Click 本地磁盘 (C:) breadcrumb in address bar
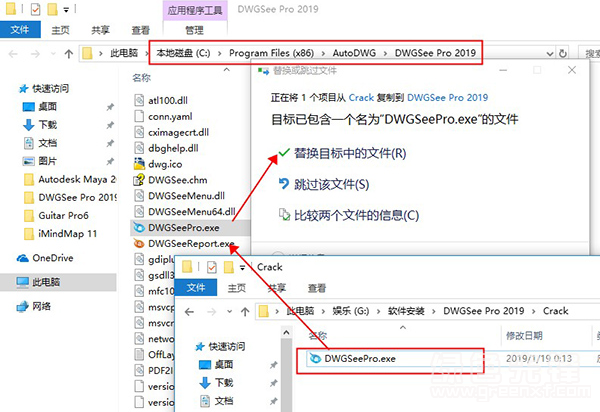This screenshot has height=412, width=600. [x=183, y=53]
